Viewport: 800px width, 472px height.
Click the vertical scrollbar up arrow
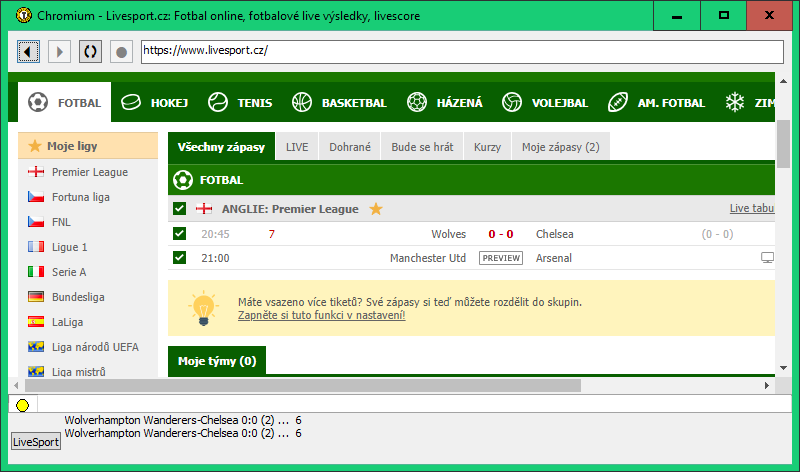783,81
